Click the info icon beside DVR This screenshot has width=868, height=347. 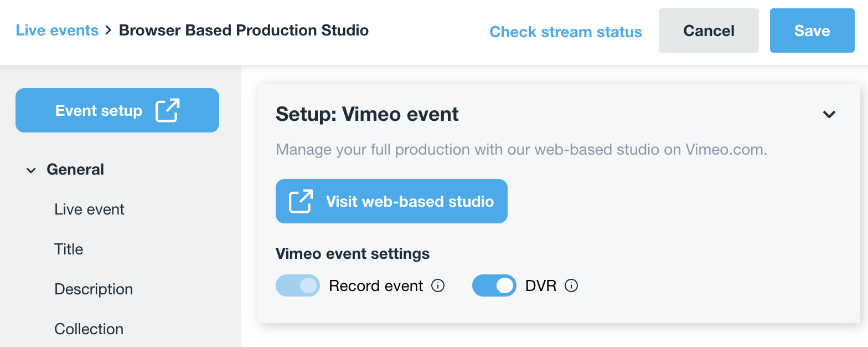click(571, 286)
